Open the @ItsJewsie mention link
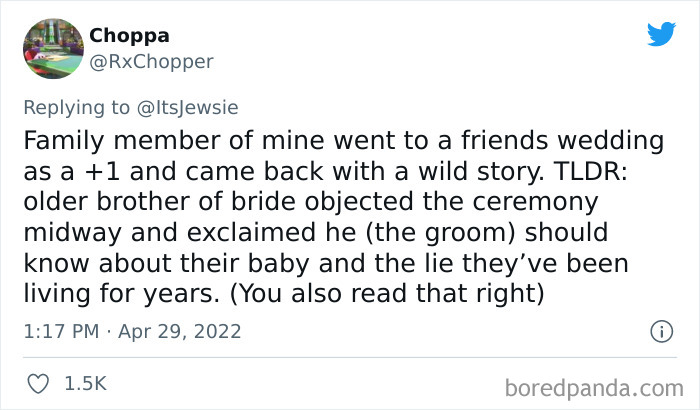This screenshot has height=410, width=700. pyautogui.click(x=188, y=108)
